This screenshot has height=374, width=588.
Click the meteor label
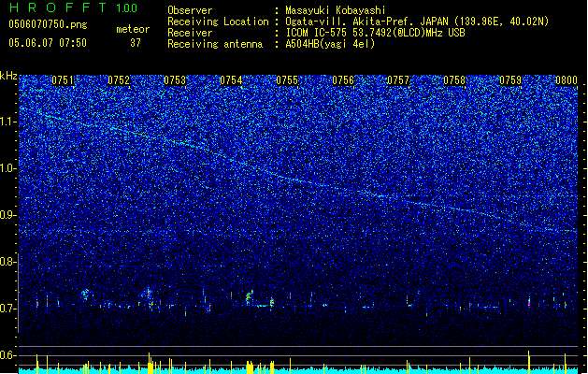[133, 29]
